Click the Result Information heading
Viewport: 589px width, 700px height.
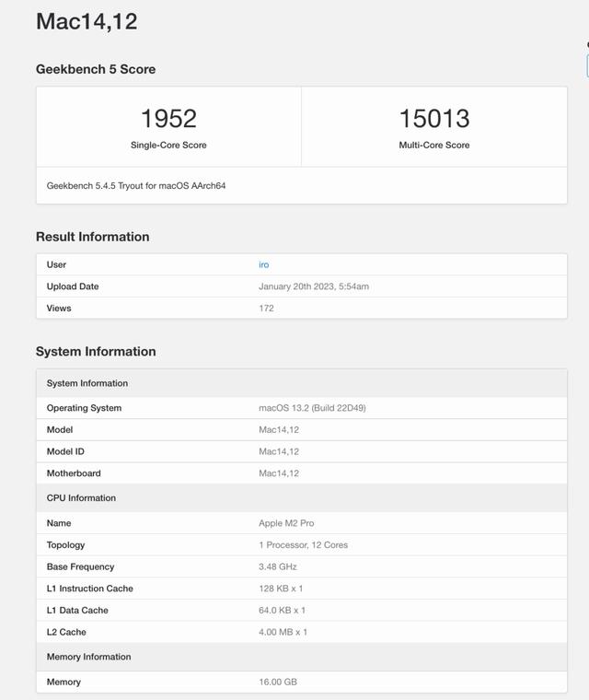click(x=92, y=237)
